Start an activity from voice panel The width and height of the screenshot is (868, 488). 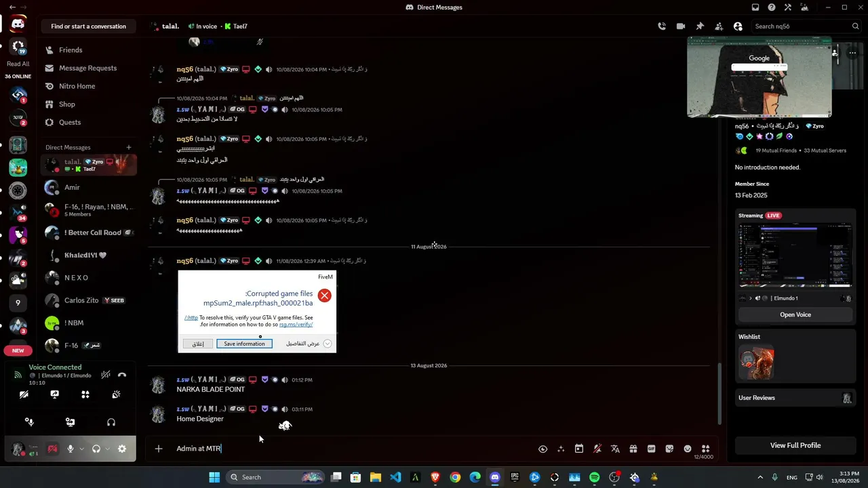(x=85, y=394)
